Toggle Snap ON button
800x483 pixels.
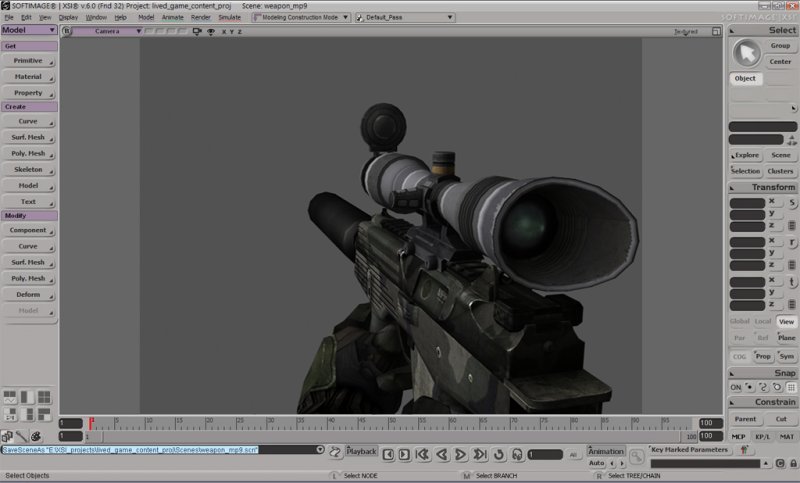coord(736,386)
